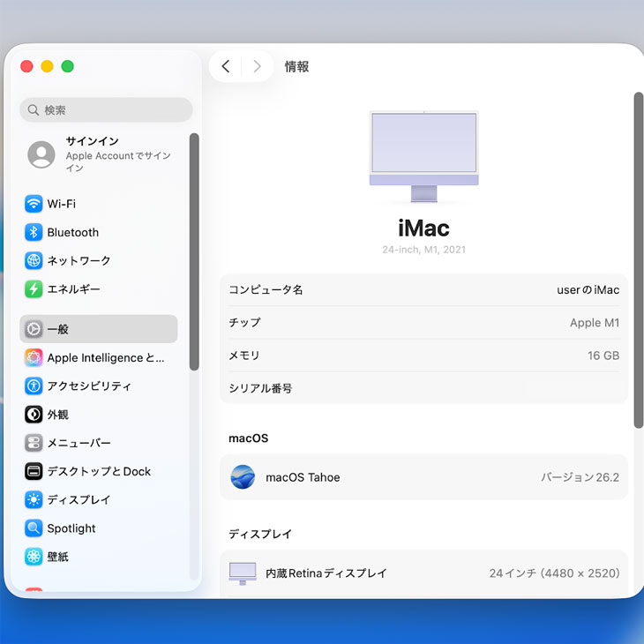644x644 pixels.
Task: Click the userのiMac computer name
Action: point(588,289)
